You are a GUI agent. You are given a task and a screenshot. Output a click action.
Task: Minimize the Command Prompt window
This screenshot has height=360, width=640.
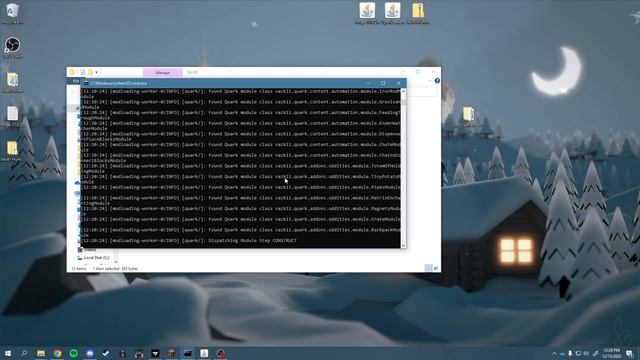[368, 83]
